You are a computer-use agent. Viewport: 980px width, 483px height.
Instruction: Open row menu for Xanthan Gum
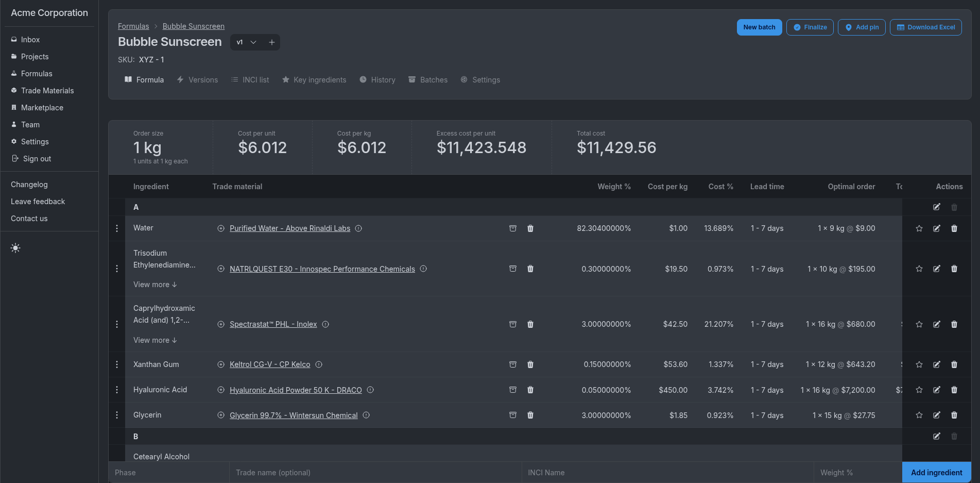click(x=117, y=364)
